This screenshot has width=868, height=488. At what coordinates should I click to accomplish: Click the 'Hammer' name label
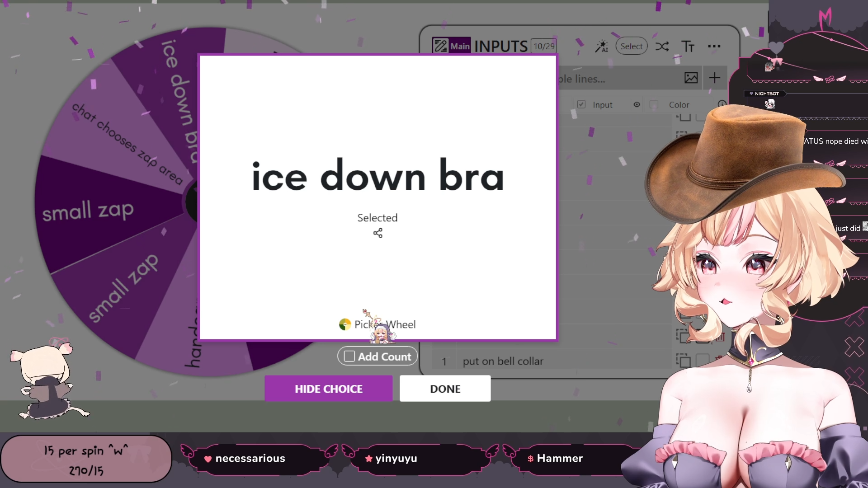[x=560, y=458]
